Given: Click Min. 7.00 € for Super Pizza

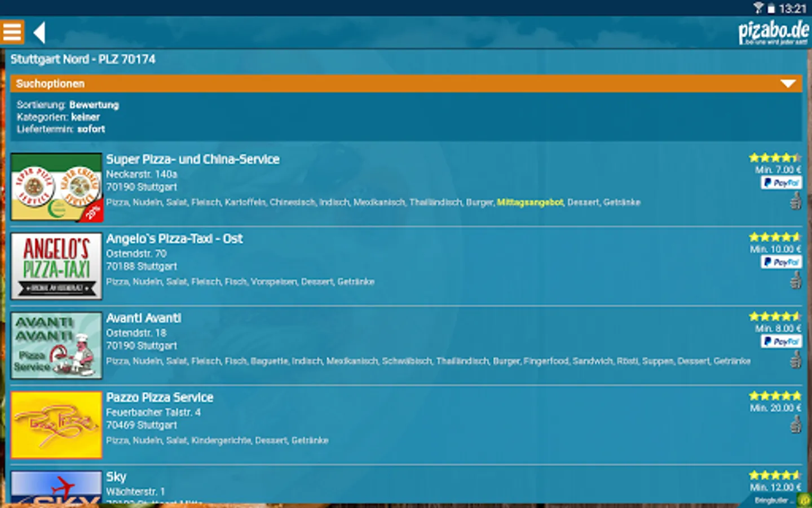Looking at the screenshot, I should coord(778,169).
